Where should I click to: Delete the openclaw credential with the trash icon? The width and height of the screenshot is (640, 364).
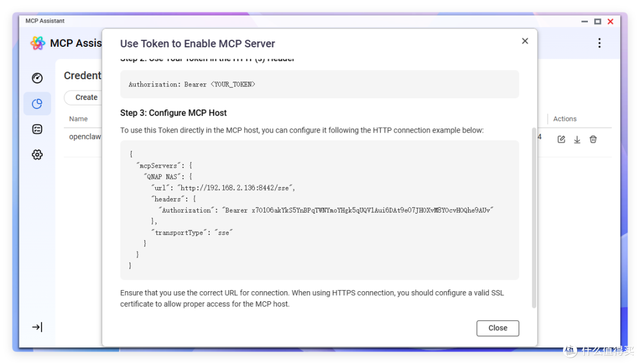(593, 140)
